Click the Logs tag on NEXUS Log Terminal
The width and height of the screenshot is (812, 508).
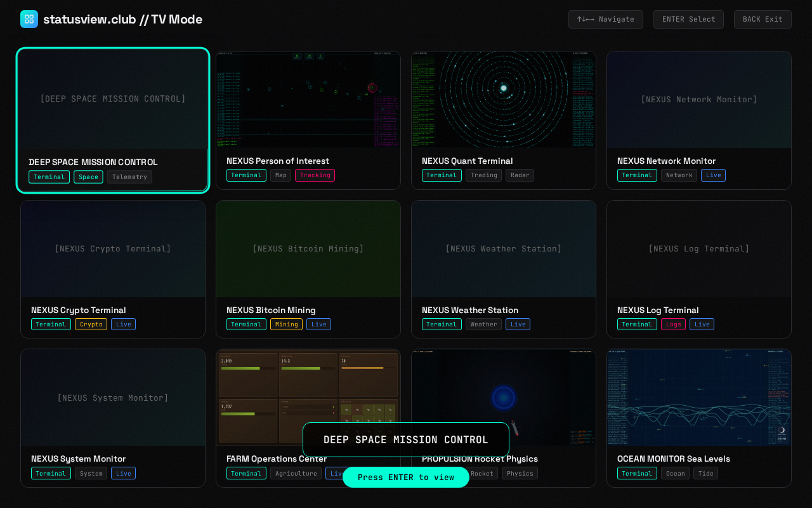(x=673, y=324)
